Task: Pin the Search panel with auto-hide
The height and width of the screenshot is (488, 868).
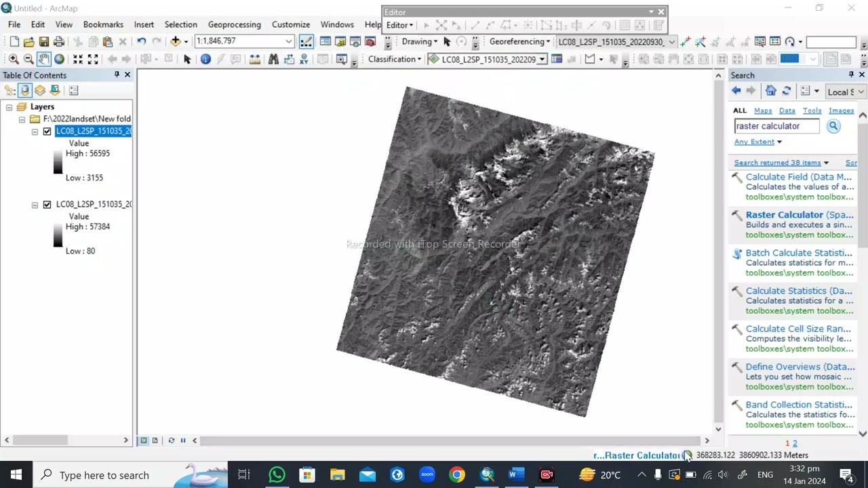Action: pos(851,75)
